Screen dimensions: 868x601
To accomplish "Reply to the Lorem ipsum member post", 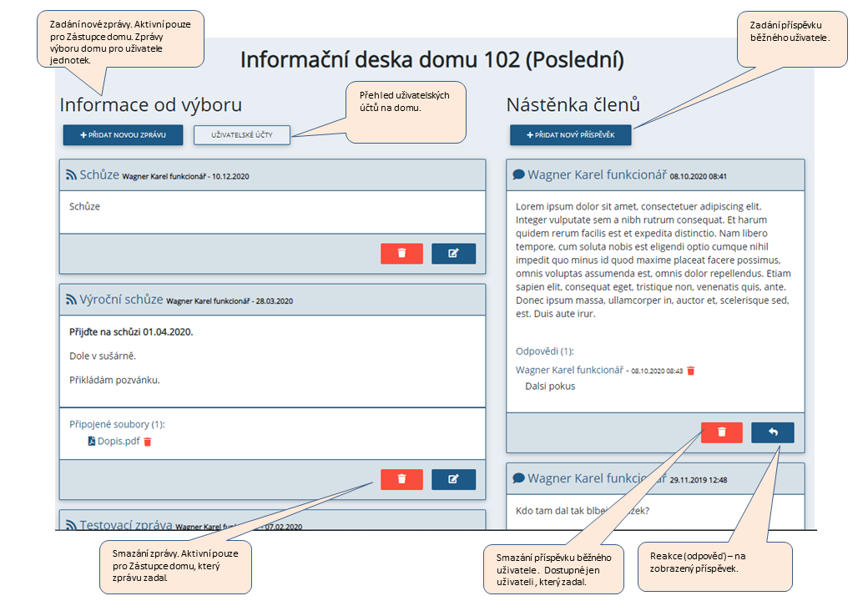I will click(x=772, y=432).
